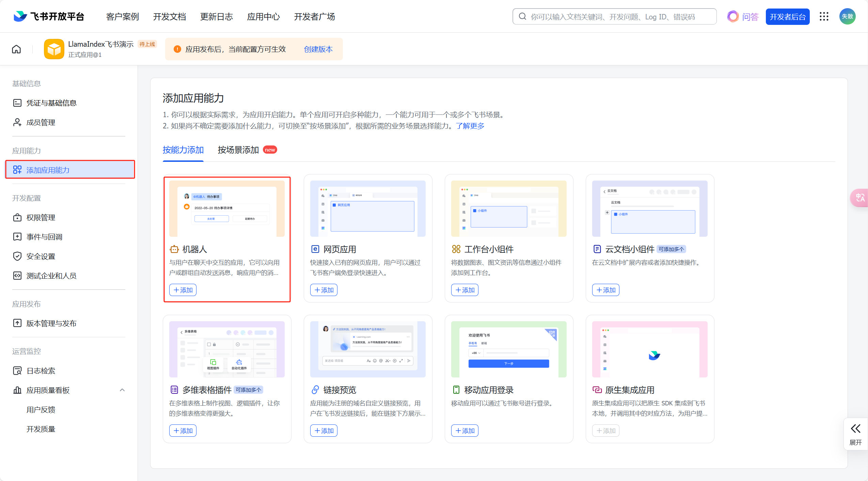Click the user avatar in top-right corner

pyautogui.click(x=847, y=16)
